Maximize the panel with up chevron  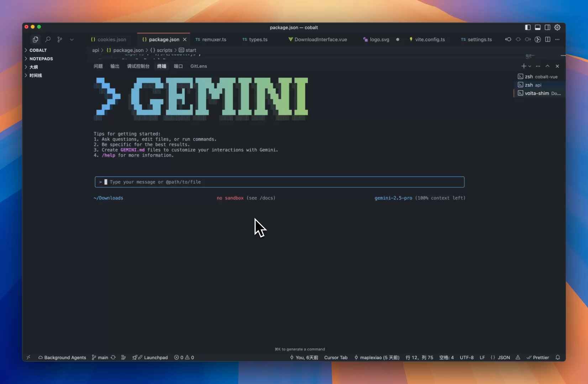[x=547, y=66]
